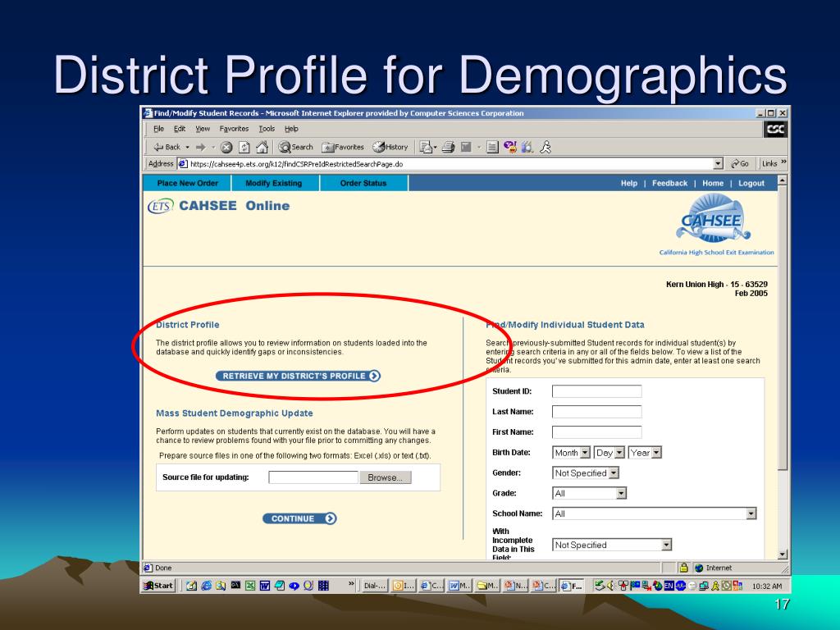Open the Favorites toolbar button
Viewport: 840px width, 630px height.
coord(343,147)
